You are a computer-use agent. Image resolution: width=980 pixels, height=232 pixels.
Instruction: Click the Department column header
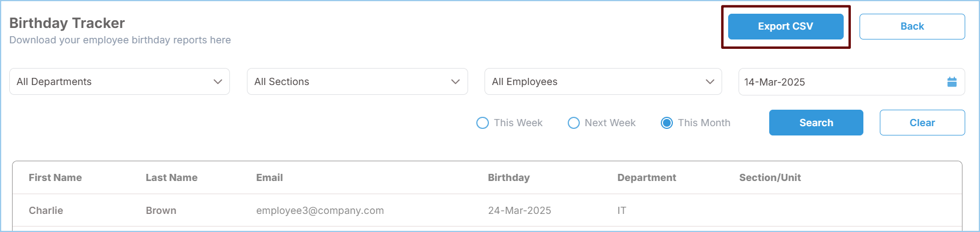point(647,178)
